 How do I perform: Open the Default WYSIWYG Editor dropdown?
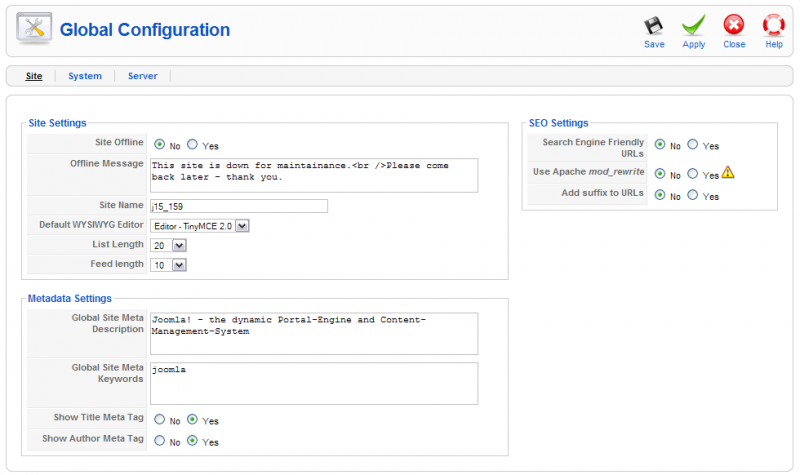pos(199,226)
